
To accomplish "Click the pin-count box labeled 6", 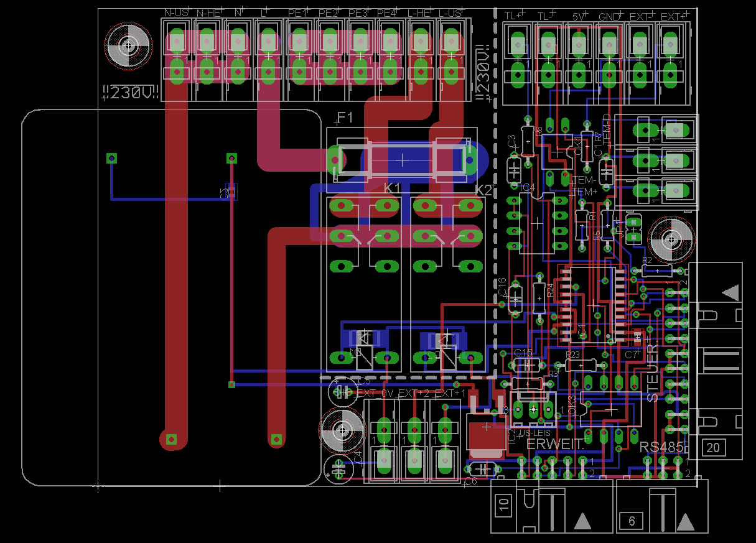I will pos(632,521).
